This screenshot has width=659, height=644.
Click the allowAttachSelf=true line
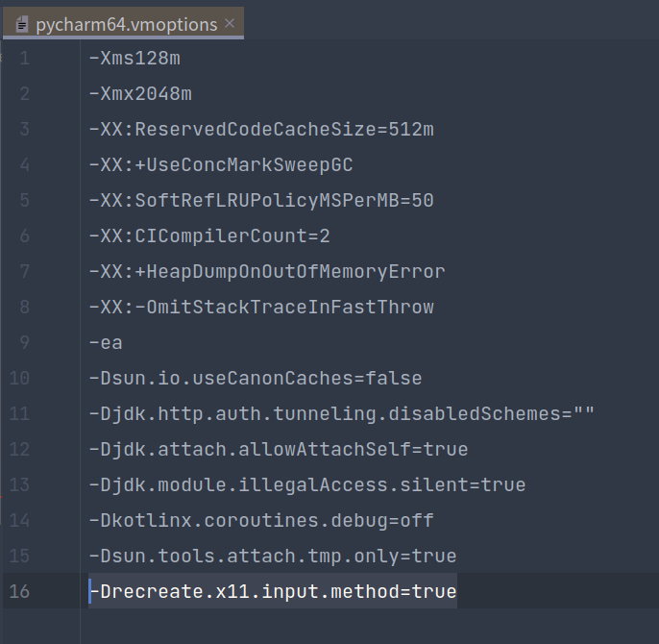click(x=279, y=449)
